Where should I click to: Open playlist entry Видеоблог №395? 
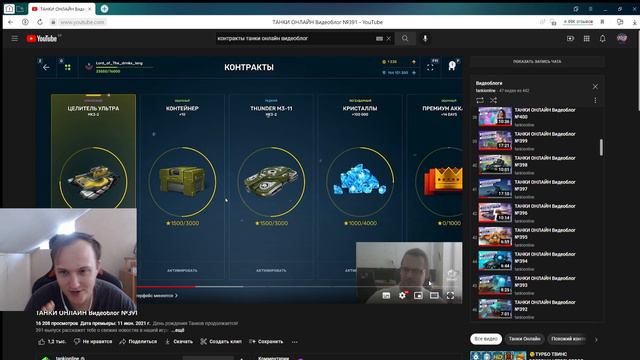535,237
